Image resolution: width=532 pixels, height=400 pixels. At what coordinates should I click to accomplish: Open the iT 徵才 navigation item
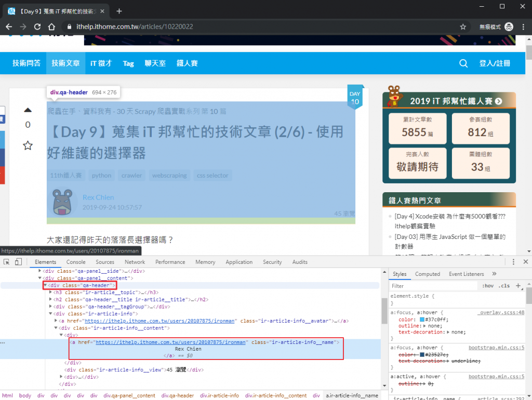pyautogui.click(x=101, y=63)
